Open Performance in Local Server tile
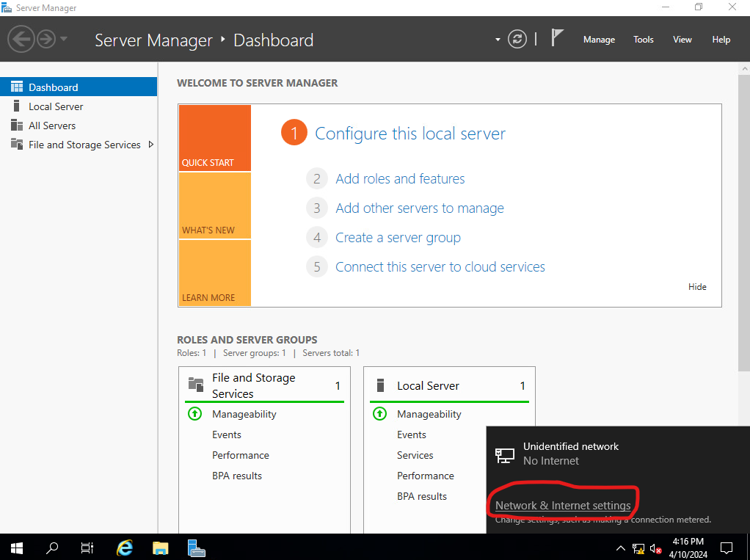 (x=425, y=476)
